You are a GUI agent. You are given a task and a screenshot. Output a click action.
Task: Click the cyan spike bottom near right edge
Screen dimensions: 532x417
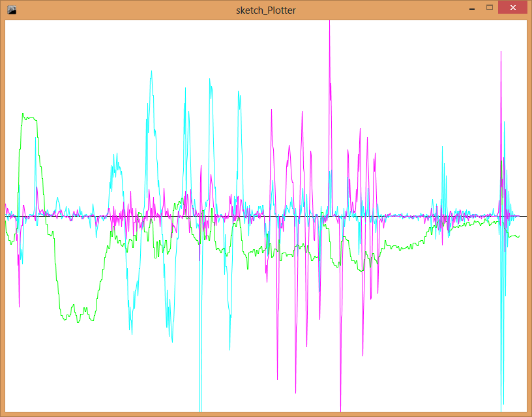click(x=502, y=409)
